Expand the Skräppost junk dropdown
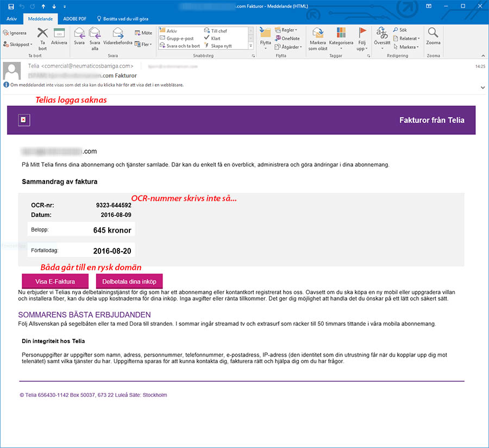Image resolution: width=489 pixels, height=448 pixels. tap(18, 44)
